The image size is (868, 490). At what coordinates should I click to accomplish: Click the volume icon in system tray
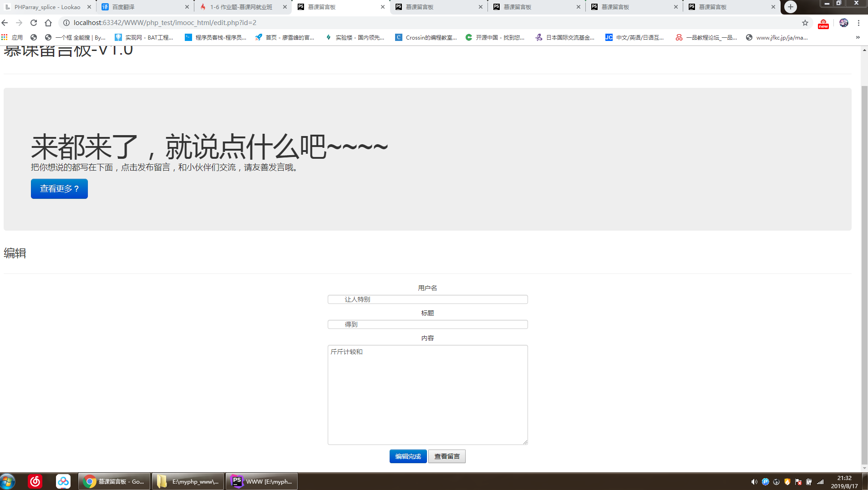(754, 481)
